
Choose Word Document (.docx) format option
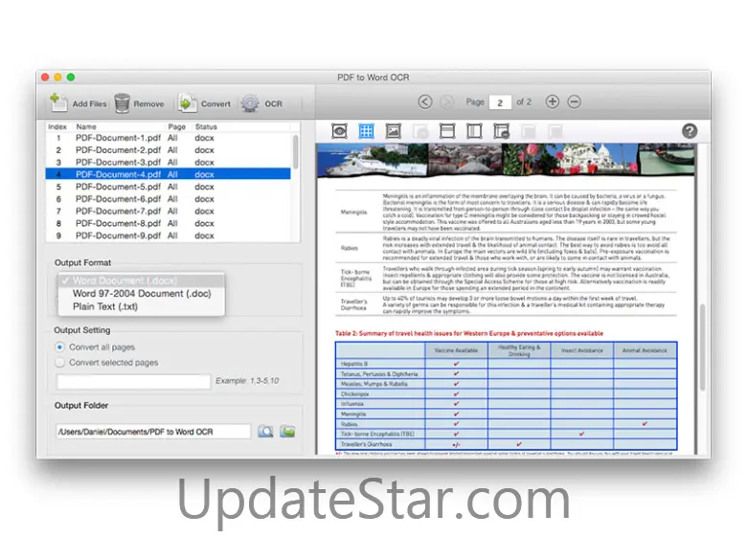point(141,280)
